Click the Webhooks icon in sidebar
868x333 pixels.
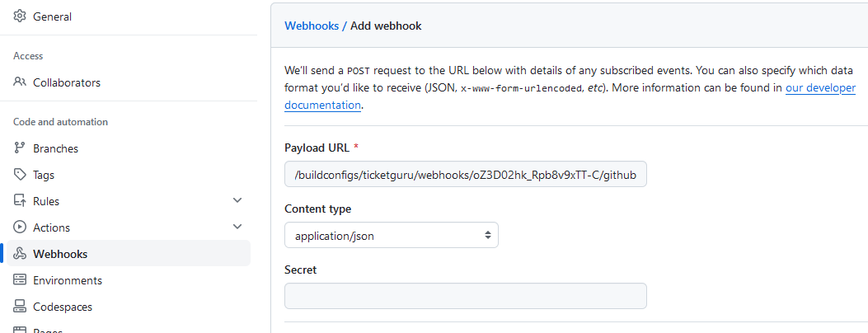20,254
